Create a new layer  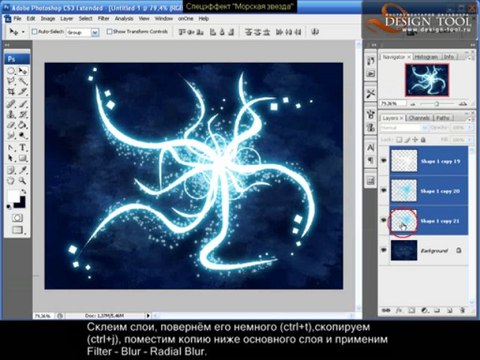coord(449,310)
